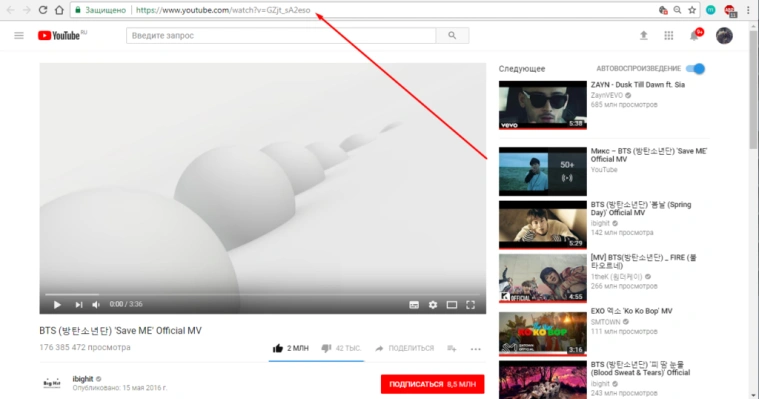Click the ПОДЕЛИТЬСЯ share button
The width and height of the screenshot is (759, 399).
405,348
